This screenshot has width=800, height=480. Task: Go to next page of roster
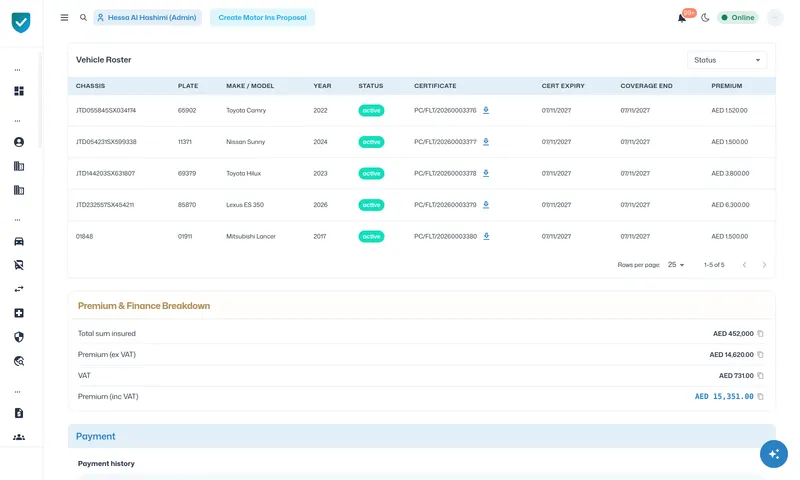tap(764, 265)
